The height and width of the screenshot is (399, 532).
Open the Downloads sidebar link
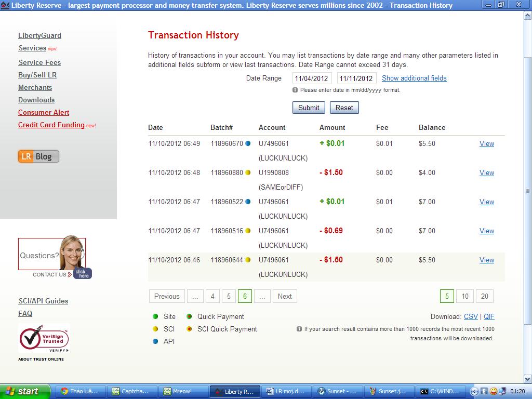[x=36, y=100]
